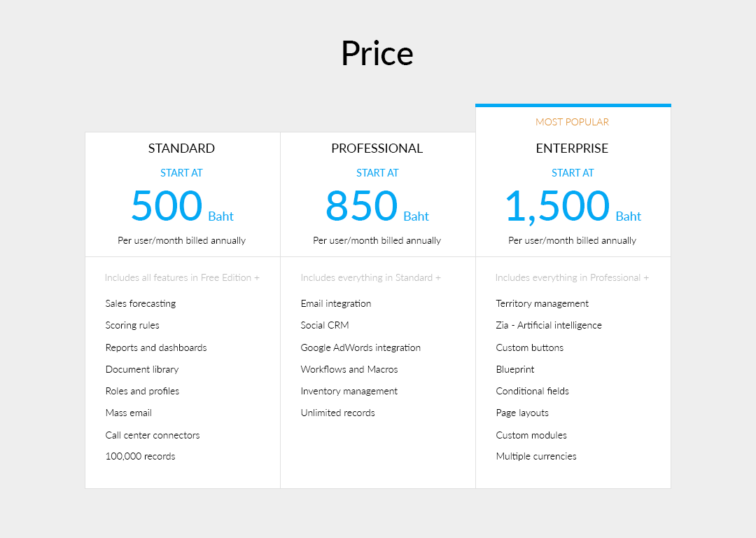Click Google AdWords integration feature
Image resolution: width=756 pixels, height=538 pixels.
coord(360,347)
